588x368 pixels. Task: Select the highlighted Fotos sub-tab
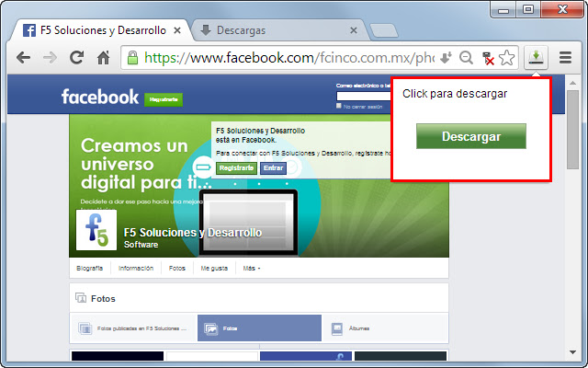click(x=259, y=328)
